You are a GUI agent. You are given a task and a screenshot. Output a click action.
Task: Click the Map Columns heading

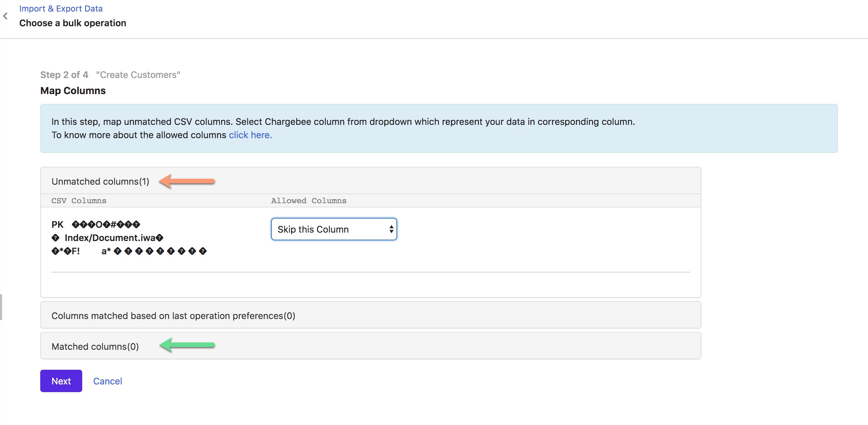73,91
